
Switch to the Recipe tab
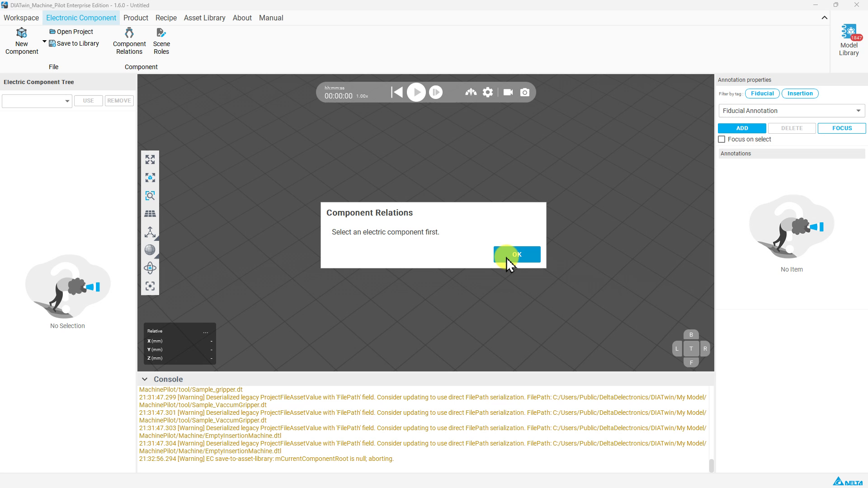[166, 18]
